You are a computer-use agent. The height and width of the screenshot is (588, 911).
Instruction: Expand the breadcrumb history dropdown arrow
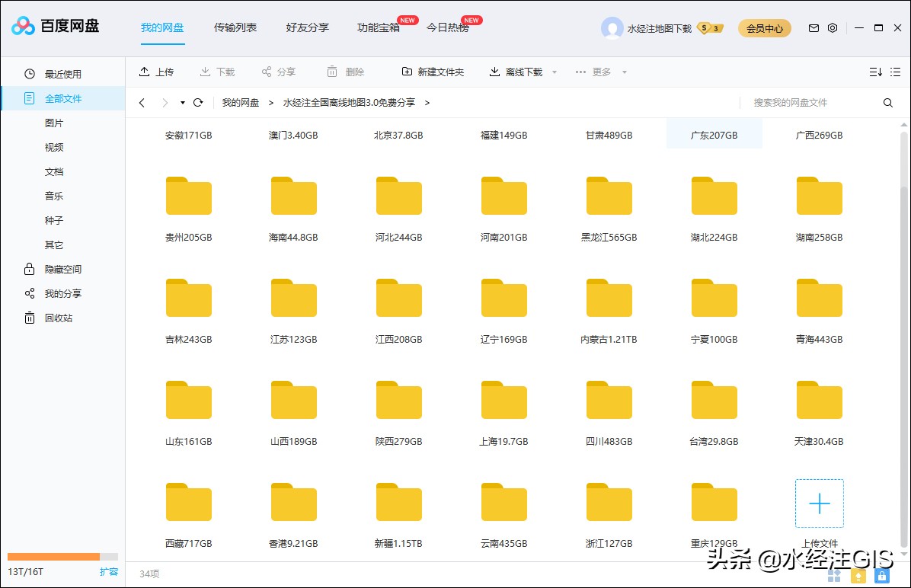point(181,102)
